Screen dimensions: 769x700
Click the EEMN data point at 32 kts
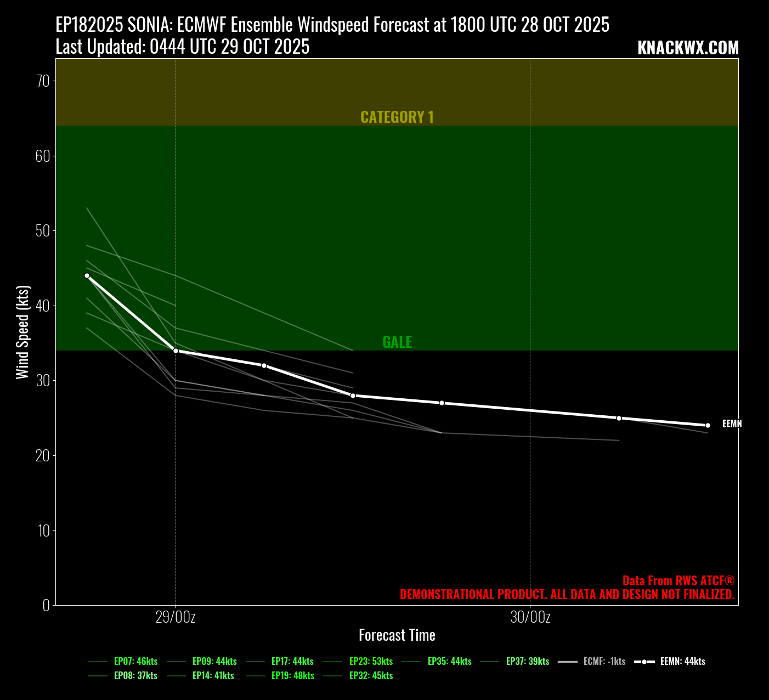[264, 365]
